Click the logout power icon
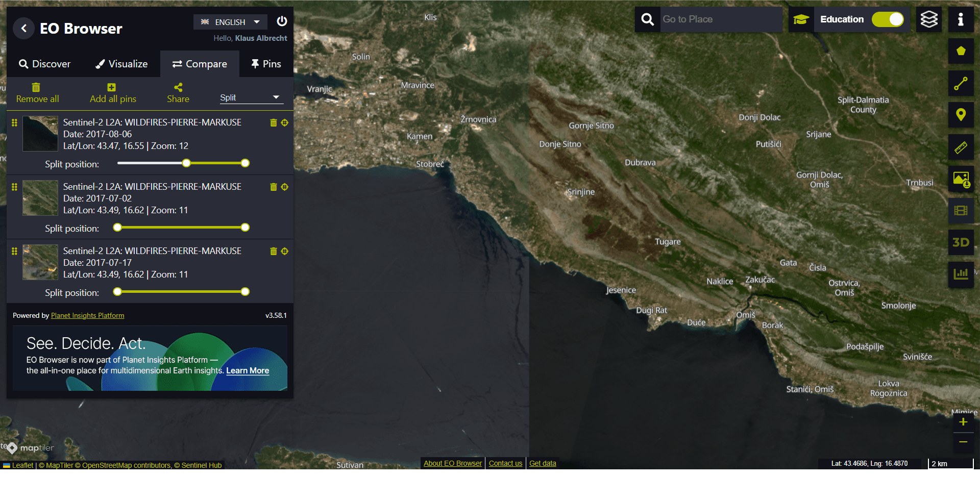980x477 pixels. (282, 21)
